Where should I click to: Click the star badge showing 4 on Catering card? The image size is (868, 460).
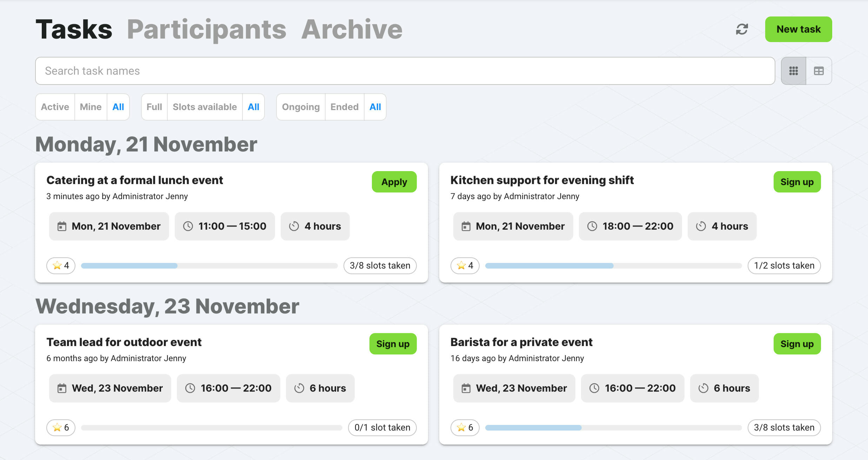pyautogui.click(x=60, y=265)
